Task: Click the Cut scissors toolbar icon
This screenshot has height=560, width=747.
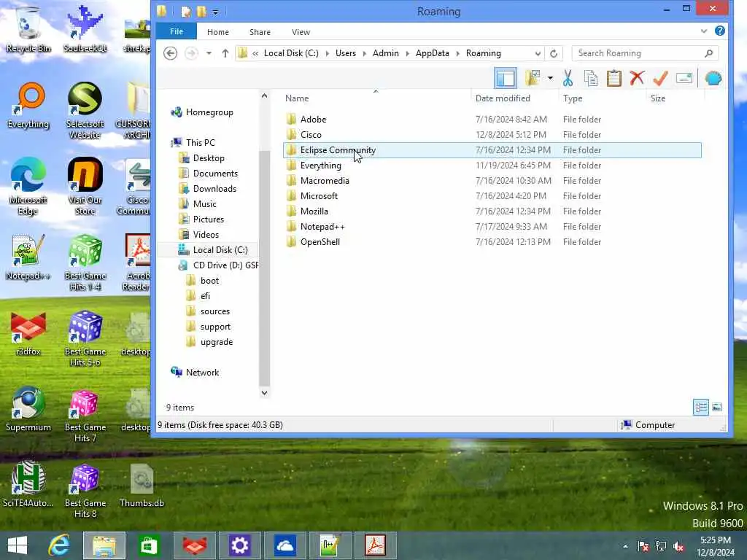Action: [568, 78]
